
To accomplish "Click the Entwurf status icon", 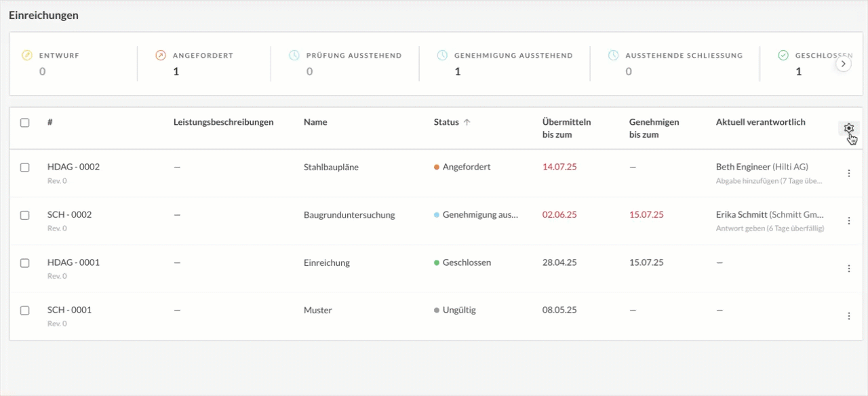I will (26, 56).
